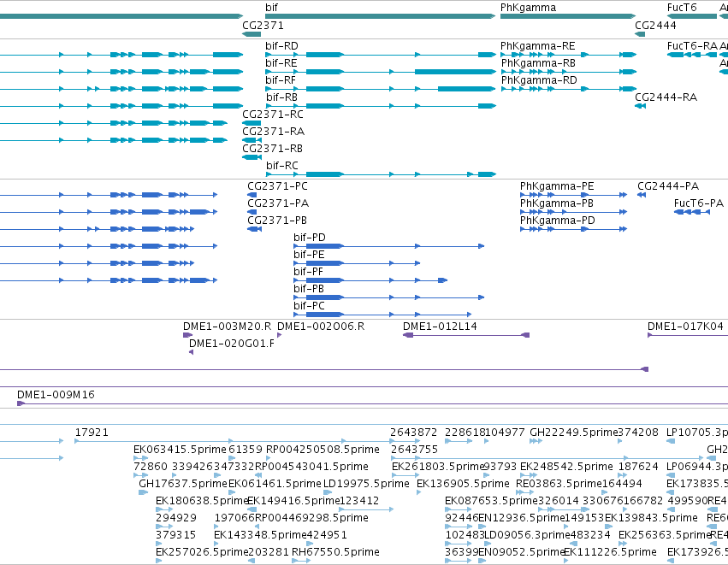
Task: Click transcript CG2371-RC
Action: pos(252,123)
